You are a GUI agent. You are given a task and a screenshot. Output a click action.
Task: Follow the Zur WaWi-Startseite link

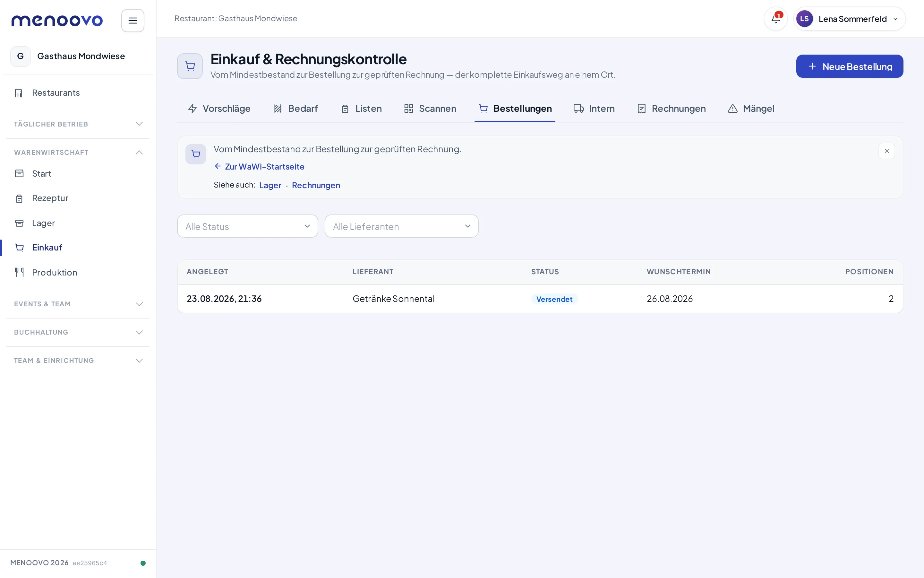click(259, 167)
